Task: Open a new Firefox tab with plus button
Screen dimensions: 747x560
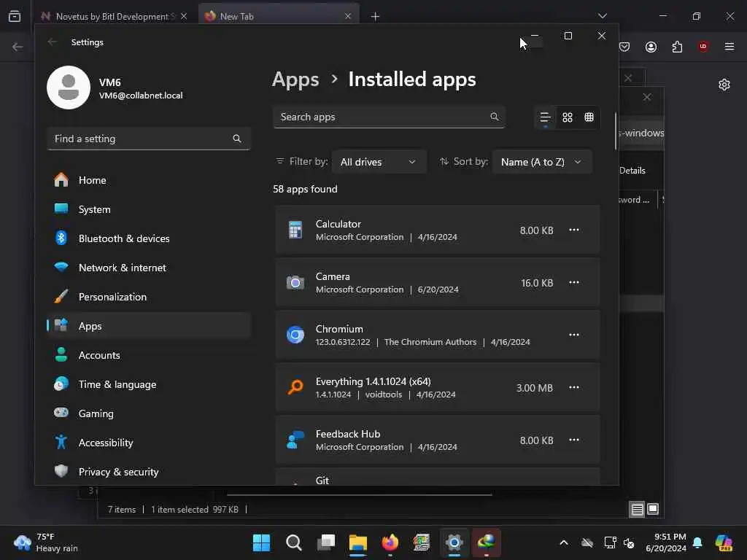Action: (376, 17)
